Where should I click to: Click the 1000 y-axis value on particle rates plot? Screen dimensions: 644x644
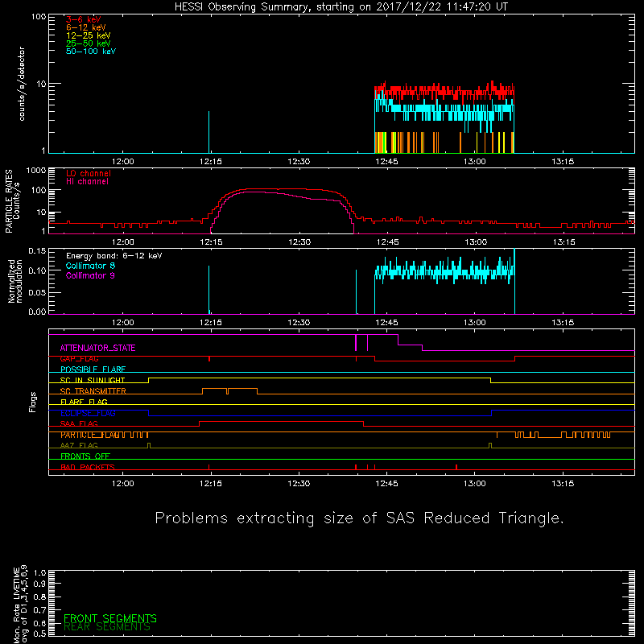click(x=36, y=171)
